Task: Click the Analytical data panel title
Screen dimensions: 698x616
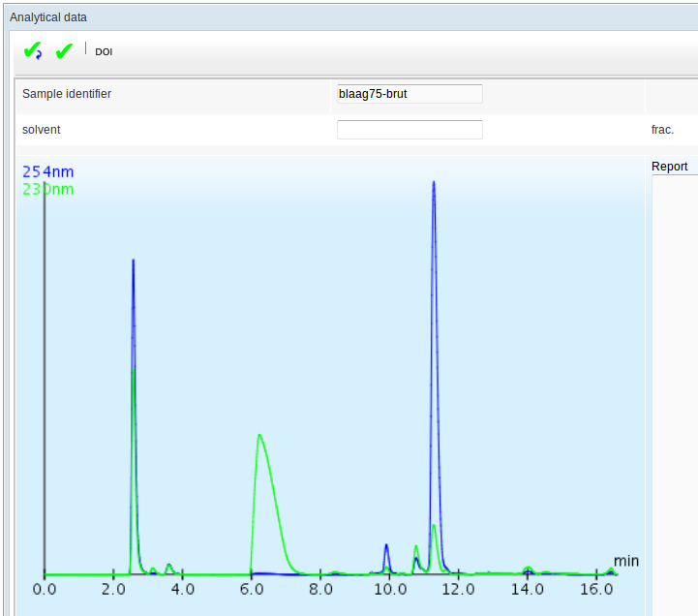Action: point(48,17)
